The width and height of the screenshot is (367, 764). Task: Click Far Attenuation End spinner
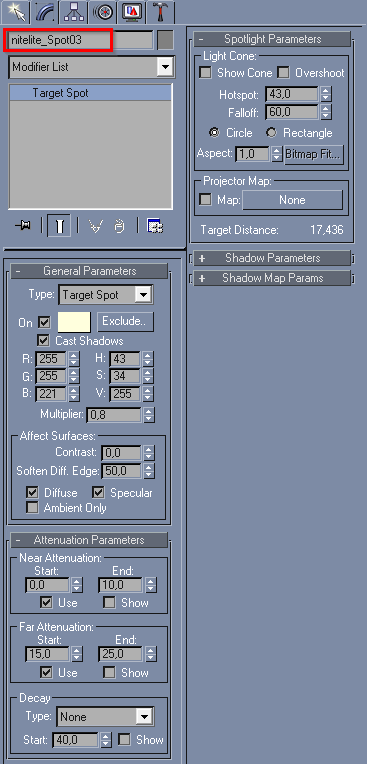click(x=151, y=654)
